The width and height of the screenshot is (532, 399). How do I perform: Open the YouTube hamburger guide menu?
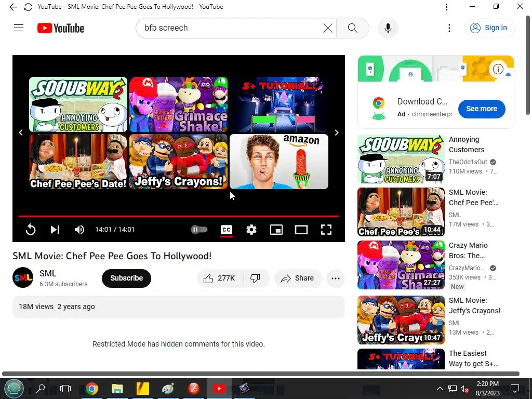[19, 28]
